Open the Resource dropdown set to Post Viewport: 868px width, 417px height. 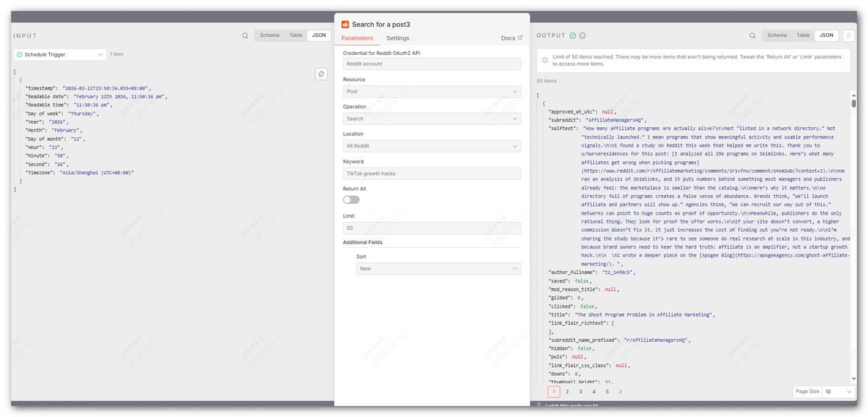click(x=432, y=92)
